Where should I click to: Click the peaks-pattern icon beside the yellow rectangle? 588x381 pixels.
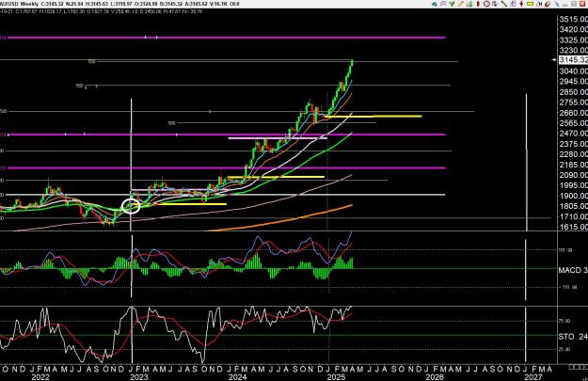coord(539,4)
